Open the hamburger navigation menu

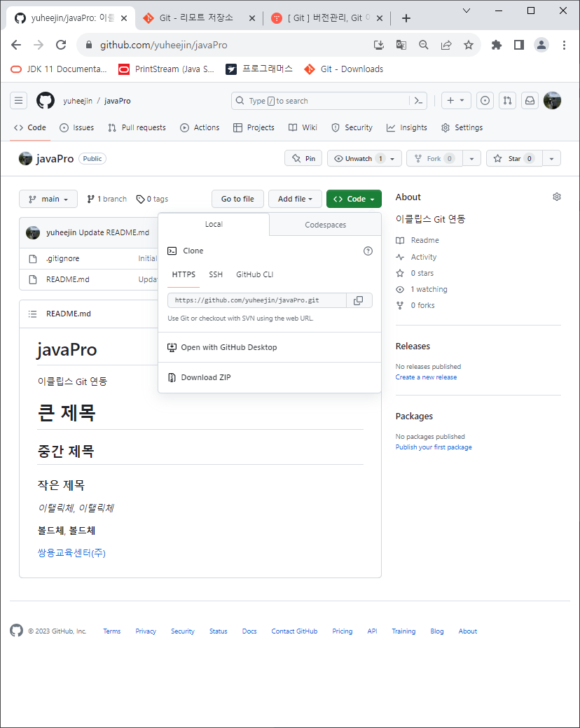19,100
